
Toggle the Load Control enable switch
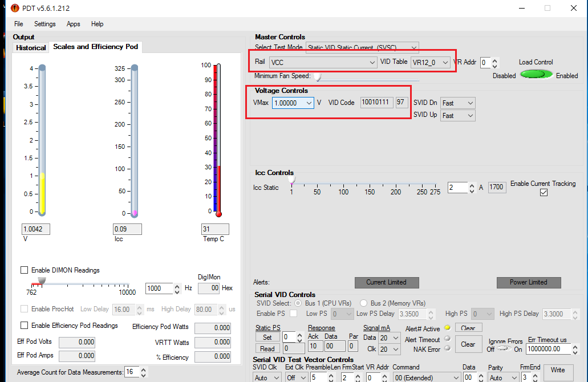536,74
